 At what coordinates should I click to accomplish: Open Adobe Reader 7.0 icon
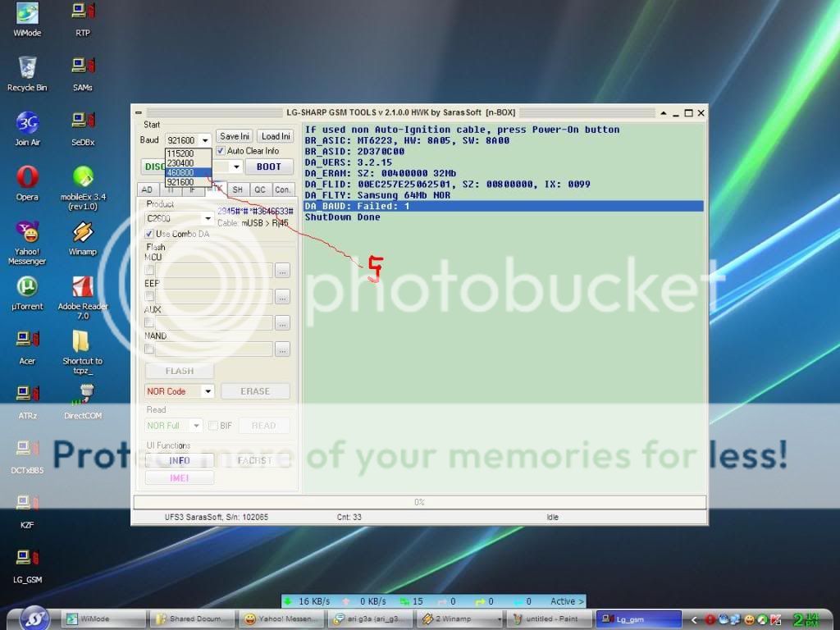click(x=83, y=297)
